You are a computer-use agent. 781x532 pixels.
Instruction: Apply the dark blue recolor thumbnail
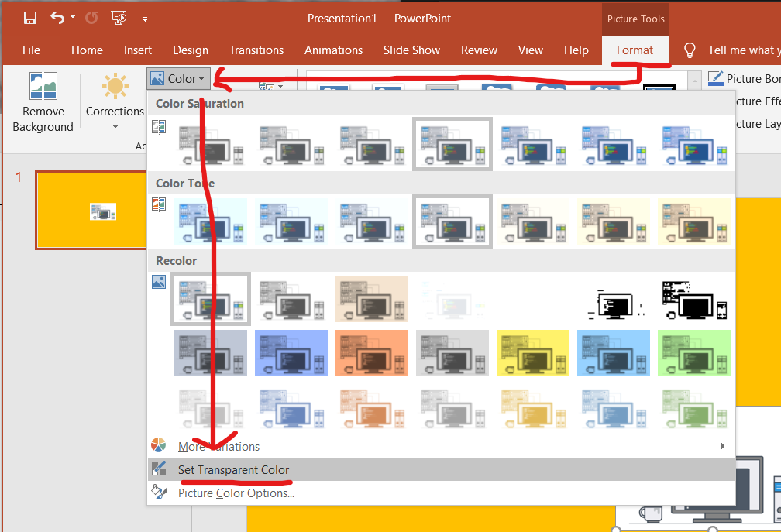291,353
